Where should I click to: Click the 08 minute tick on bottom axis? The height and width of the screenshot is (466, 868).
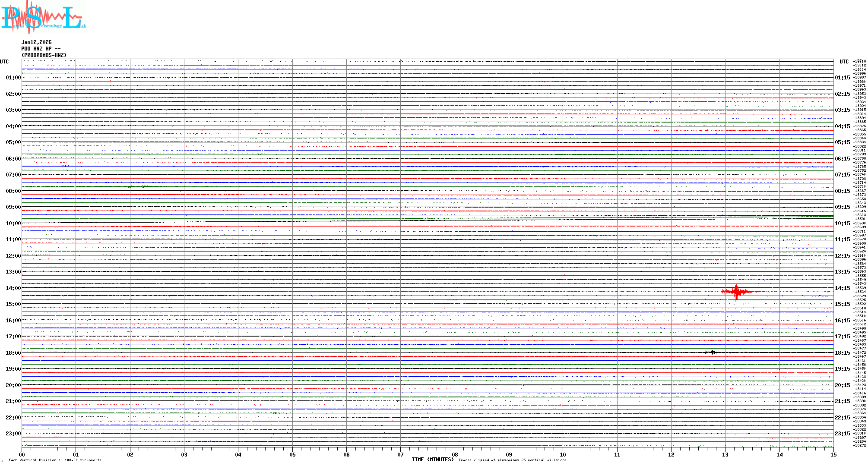click(455, 454)
